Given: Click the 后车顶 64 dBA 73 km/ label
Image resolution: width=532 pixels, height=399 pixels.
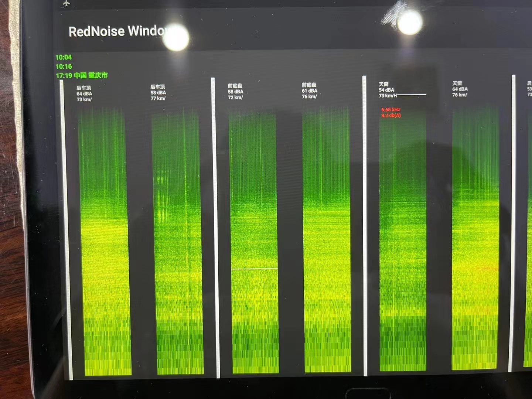Looking at the screenshot, I should [84, 94].
